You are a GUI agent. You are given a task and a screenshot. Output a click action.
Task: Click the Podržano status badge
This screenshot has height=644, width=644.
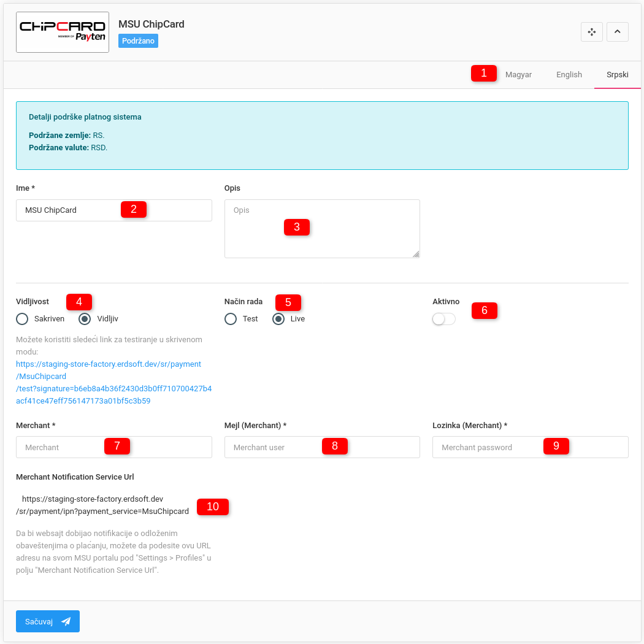tap(138, 40)
